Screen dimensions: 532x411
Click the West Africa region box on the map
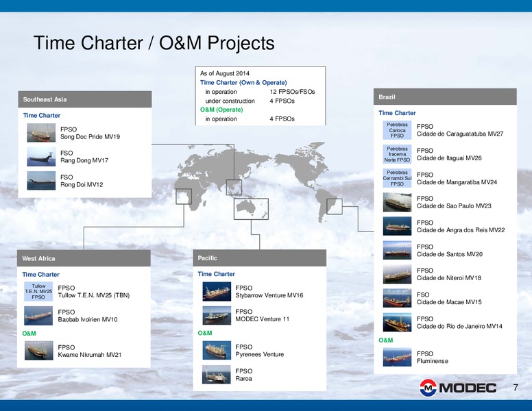[184, 197]
